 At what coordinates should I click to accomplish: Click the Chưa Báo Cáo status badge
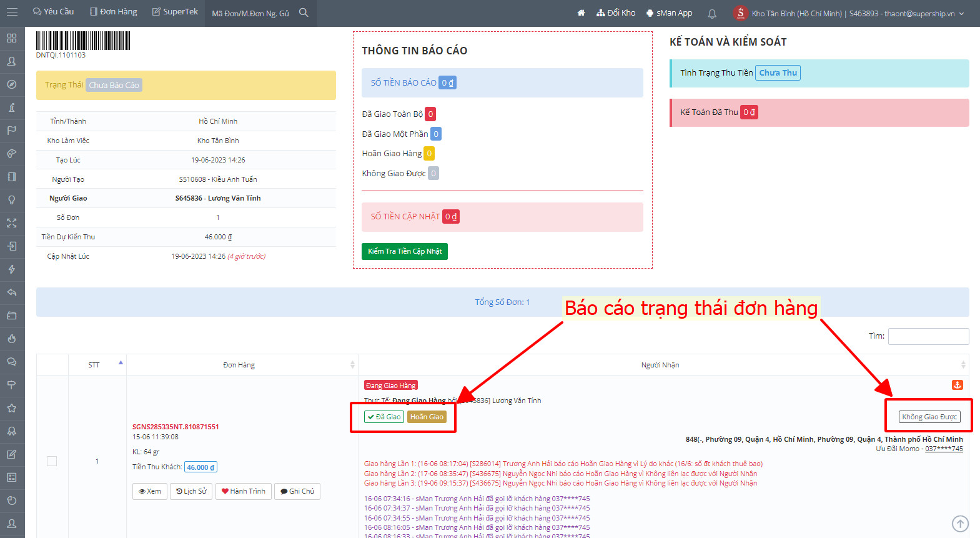coord(114,85)
